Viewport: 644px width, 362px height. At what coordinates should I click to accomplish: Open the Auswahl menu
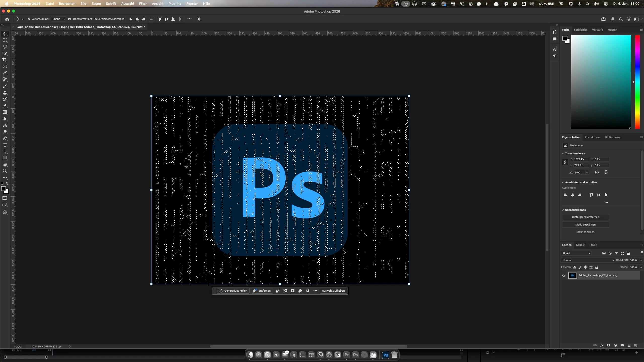pyautogui.click(x=127, y=4)
